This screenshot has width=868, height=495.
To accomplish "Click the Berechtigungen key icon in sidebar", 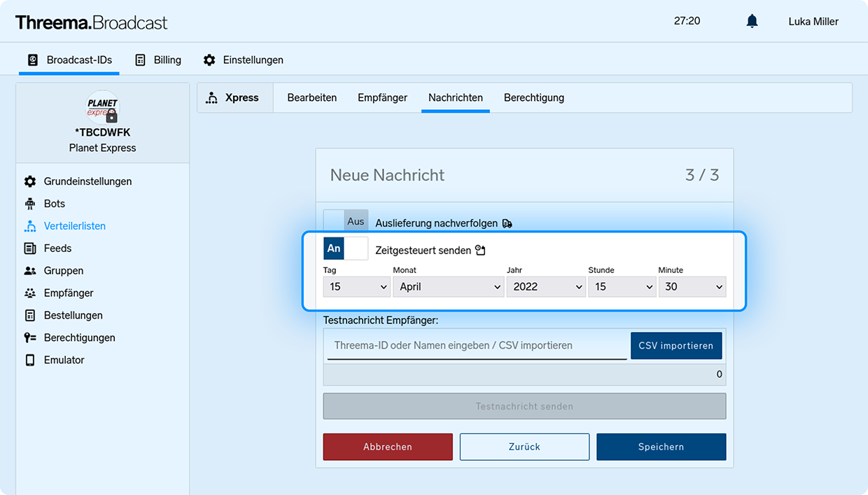I will (x=30, y=337).
